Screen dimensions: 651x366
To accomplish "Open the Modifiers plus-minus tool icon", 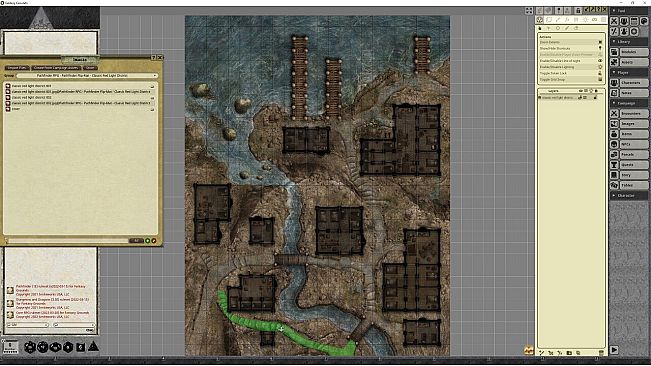I will tap(614, 31).
